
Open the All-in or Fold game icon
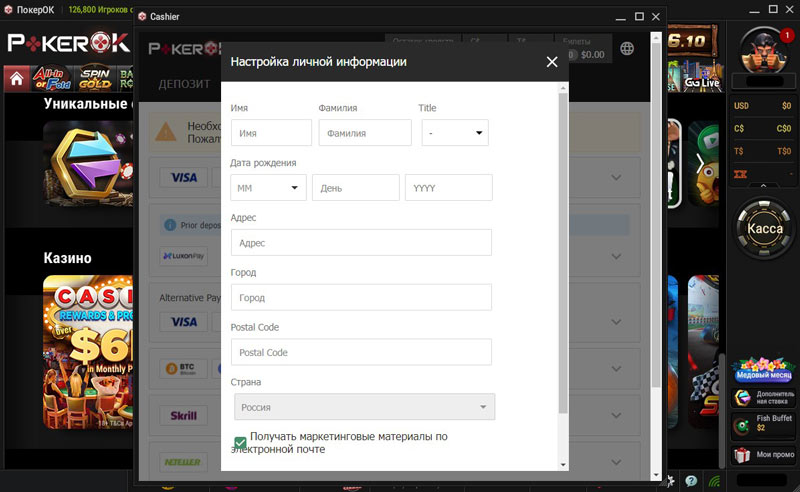click(52, 79)
